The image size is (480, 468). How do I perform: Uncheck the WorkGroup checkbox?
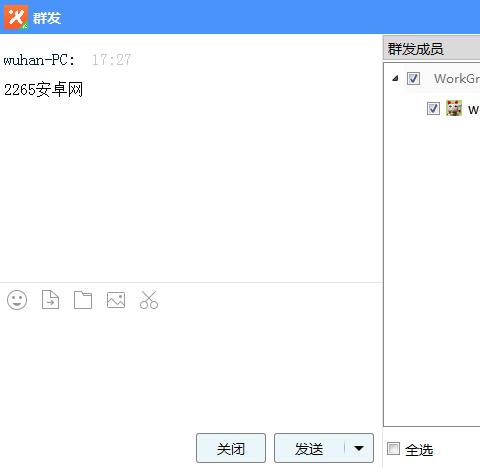pos(413,79)
